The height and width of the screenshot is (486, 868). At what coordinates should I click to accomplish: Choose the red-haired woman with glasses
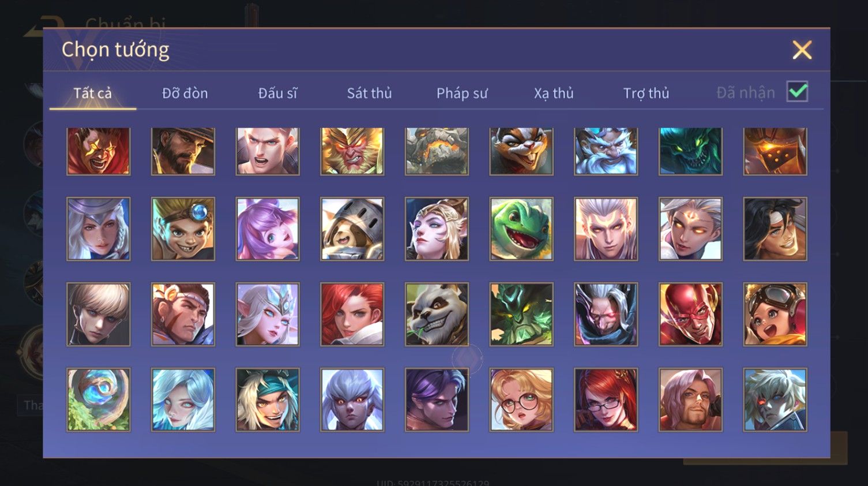[606, 400]
